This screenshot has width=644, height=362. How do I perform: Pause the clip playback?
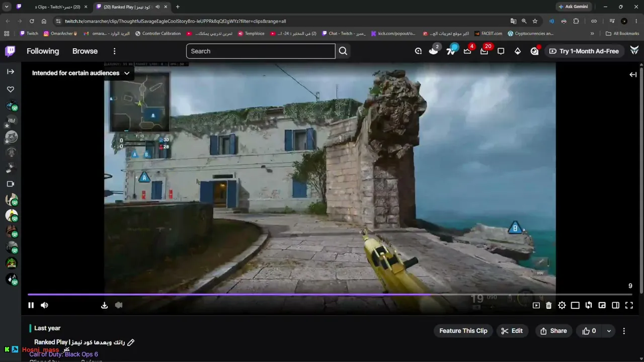[x=31, y=305]
